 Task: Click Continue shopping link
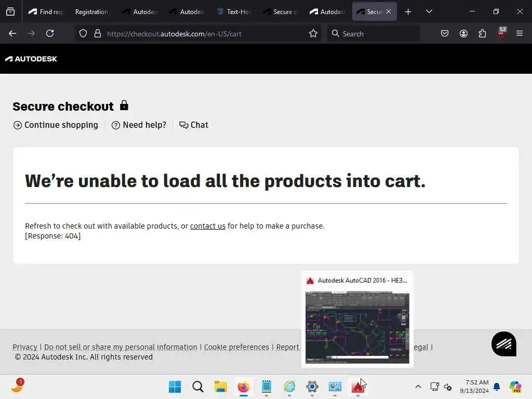pos(56,125)
